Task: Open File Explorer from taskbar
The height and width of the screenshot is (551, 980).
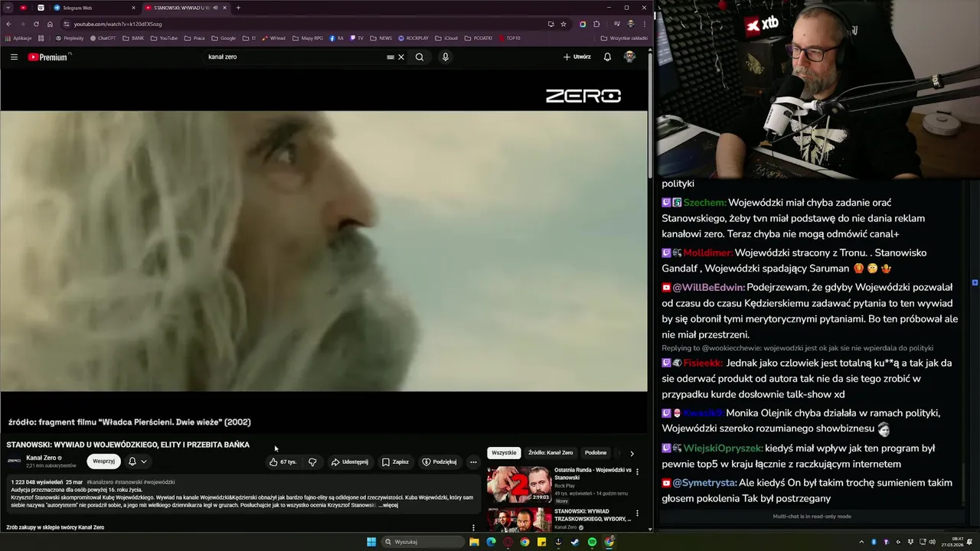Action: coord(474,542)
